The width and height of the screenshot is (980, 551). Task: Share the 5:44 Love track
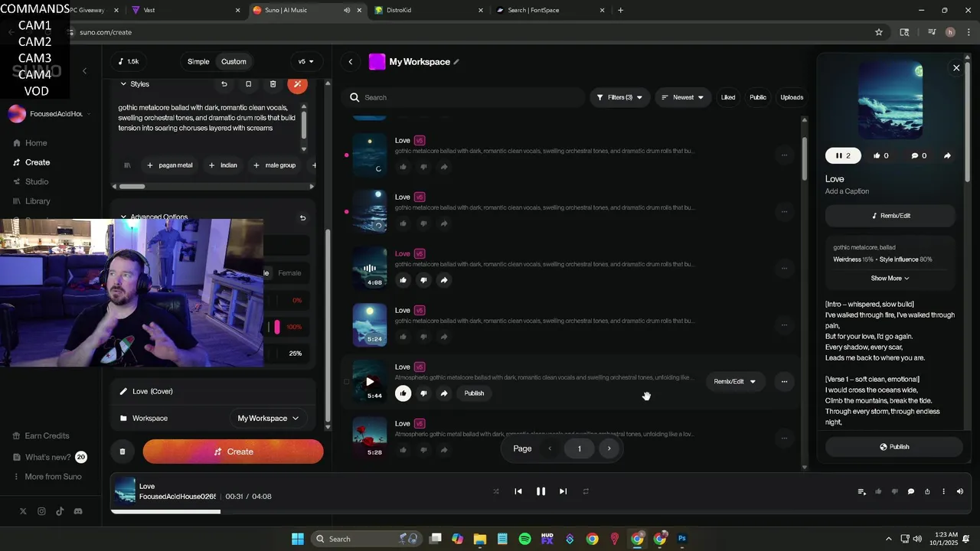tap(444, 393)
